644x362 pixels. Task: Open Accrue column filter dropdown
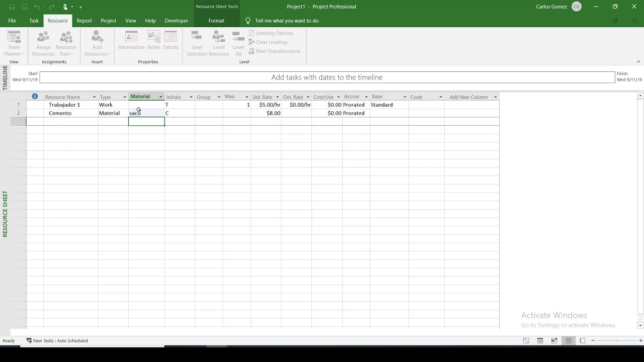click(x=366, y=97)
